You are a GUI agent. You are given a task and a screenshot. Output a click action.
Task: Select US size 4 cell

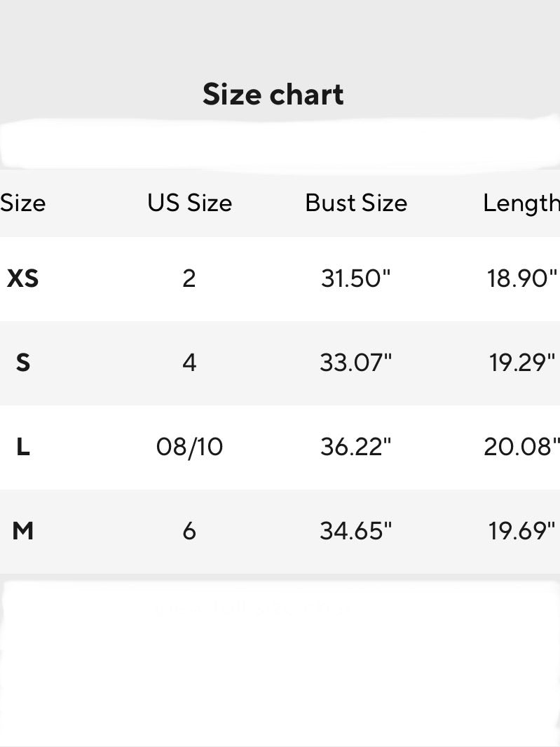189,363
